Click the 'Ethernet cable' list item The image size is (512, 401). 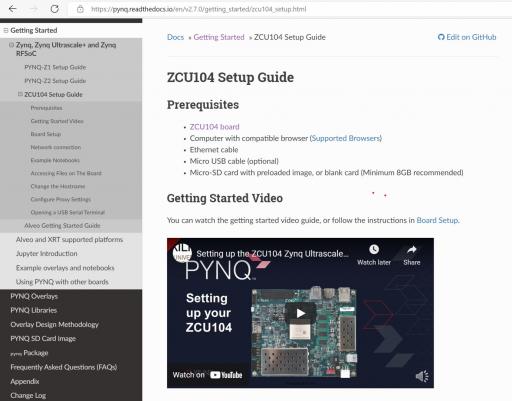(214, 150)
